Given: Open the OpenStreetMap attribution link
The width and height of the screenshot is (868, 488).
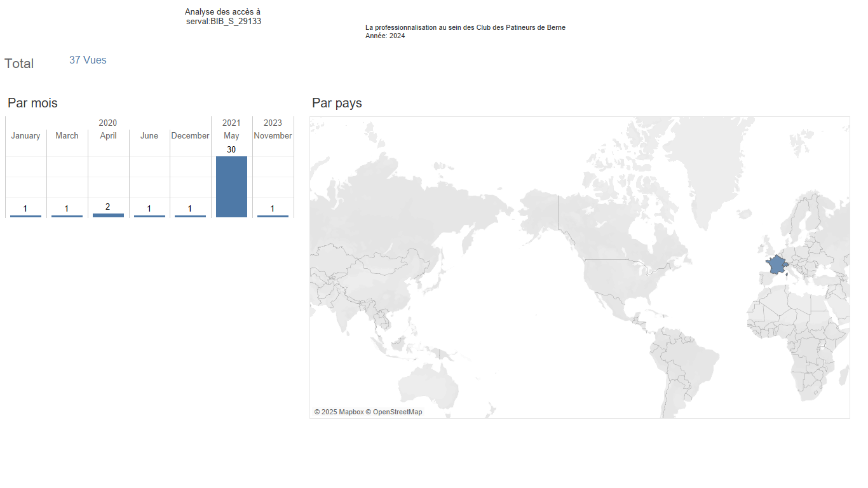Looking at the screenshot, I should pyautogui.click(x=394, y=412).
